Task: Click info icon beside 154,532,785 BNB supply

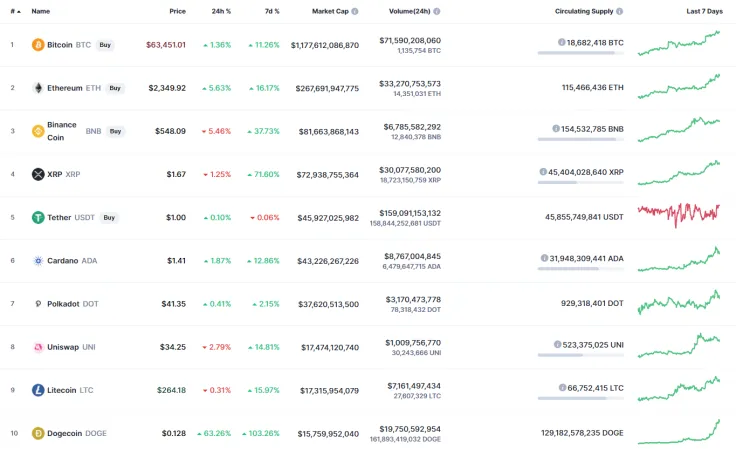Action: (556, 129)
